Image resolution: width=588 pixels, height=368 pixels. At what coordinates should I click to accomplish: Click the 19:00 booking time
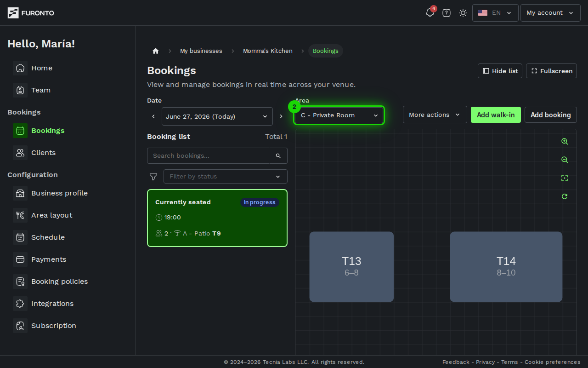click(173, 218)
